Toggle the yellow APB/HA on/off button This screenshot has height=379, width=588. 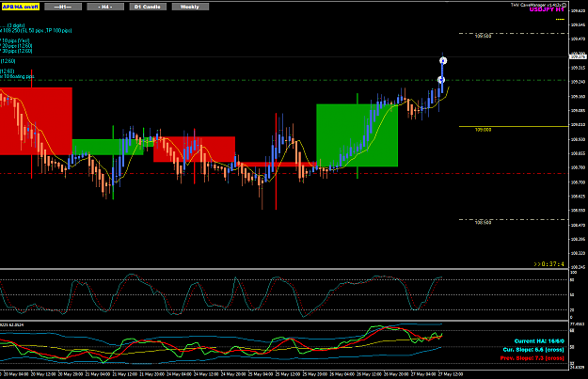point(21,7)
